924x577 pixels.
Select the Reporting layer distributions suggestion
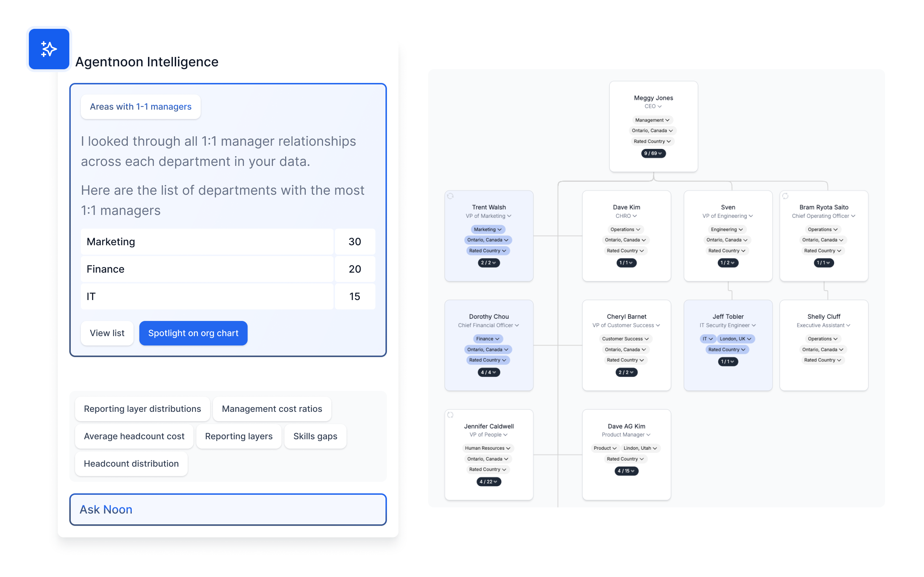[142, 408]
